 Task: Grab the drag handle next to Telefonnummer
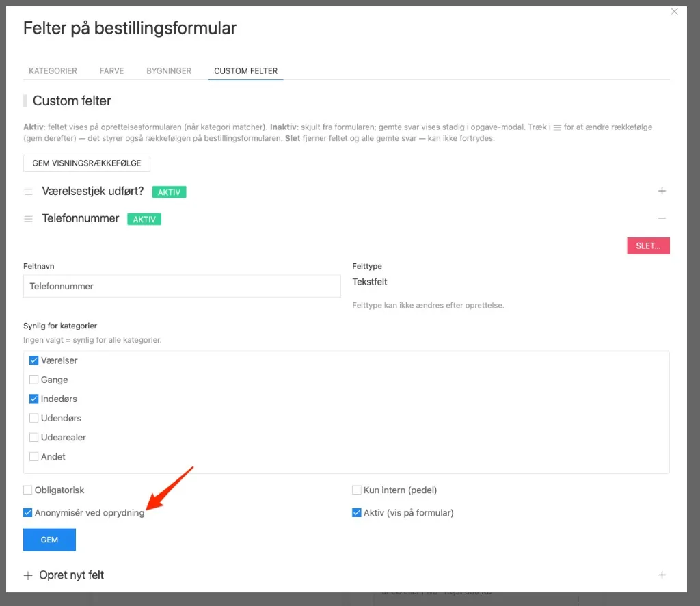coord(28,219)
